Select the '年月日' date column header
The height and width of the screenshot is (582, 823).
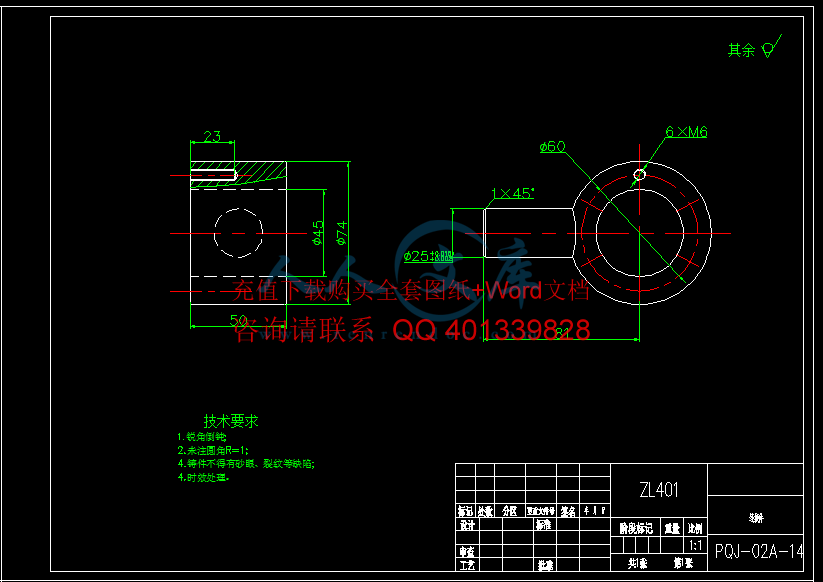coord(595,511)
